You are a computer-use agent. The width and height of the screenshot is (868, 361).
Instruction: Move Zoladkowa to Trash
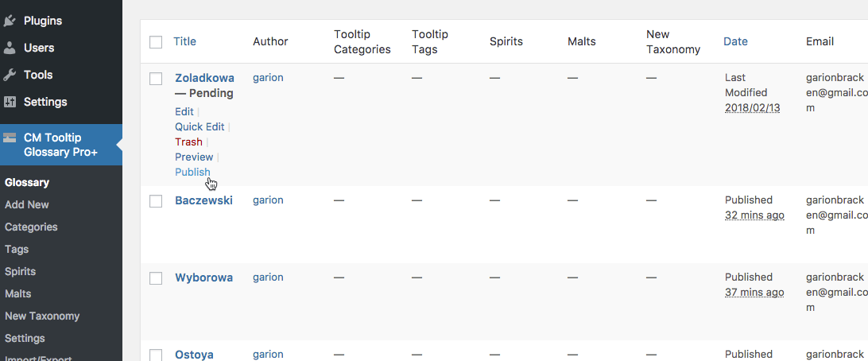point(188,142)
